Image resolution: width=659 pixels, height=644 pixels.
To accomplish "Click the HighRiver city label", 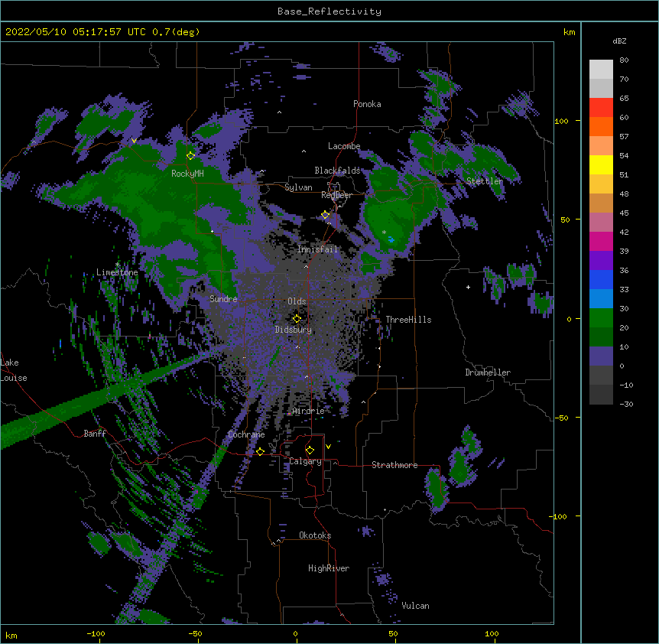I will pos(329,568).
